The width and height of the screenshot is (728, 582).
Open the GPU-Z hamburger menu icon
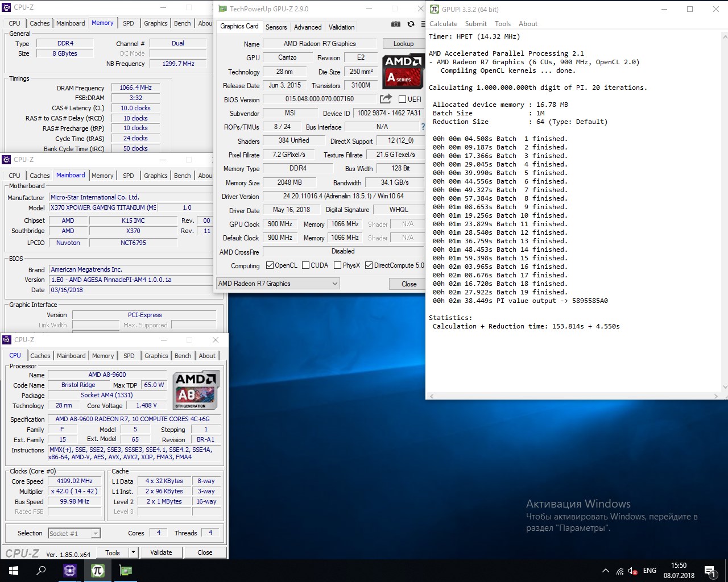[423, 24]
